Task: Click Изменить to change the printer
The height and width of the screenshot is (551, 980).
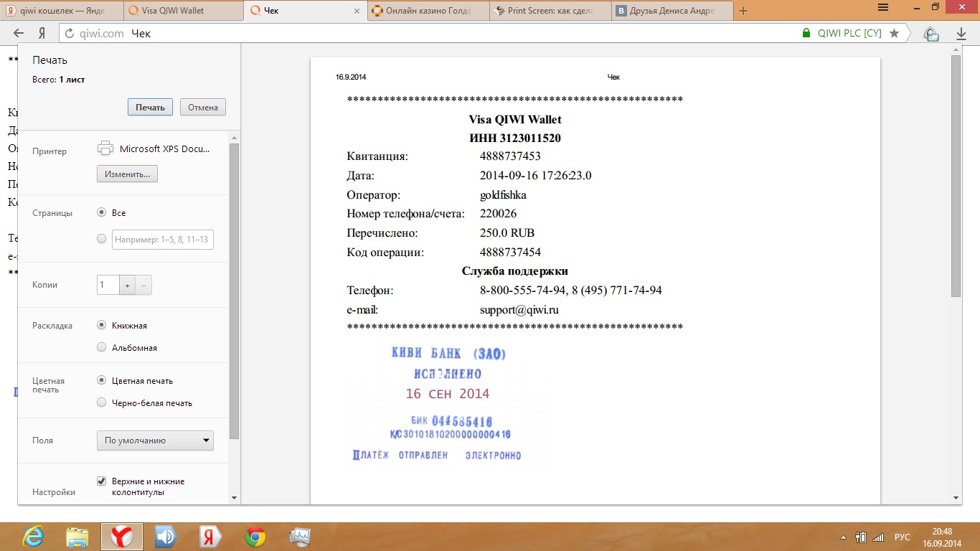Action: [127, 174]
